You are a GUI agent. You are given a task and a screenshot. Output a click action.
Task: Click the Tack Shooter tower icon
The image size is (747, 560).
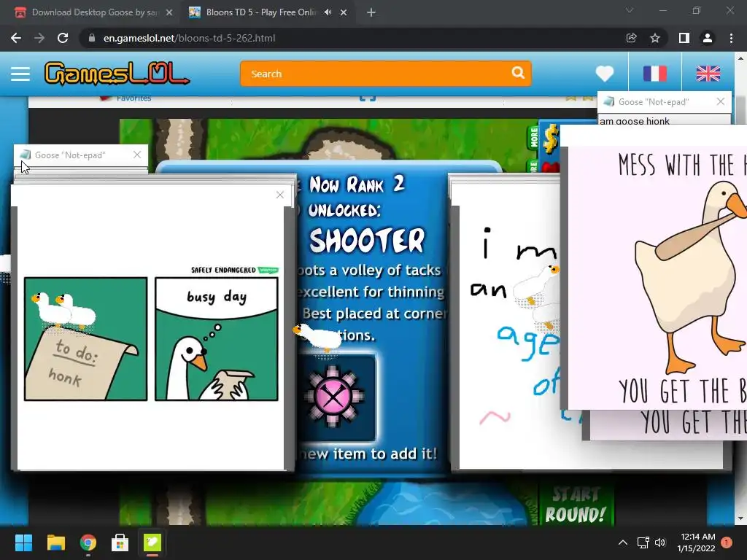coord(335,397)
